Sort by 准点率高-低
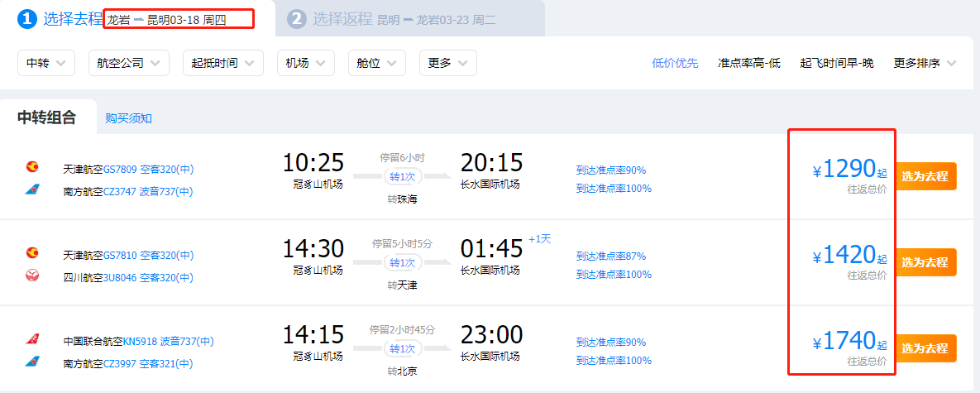 coord(748,63)
